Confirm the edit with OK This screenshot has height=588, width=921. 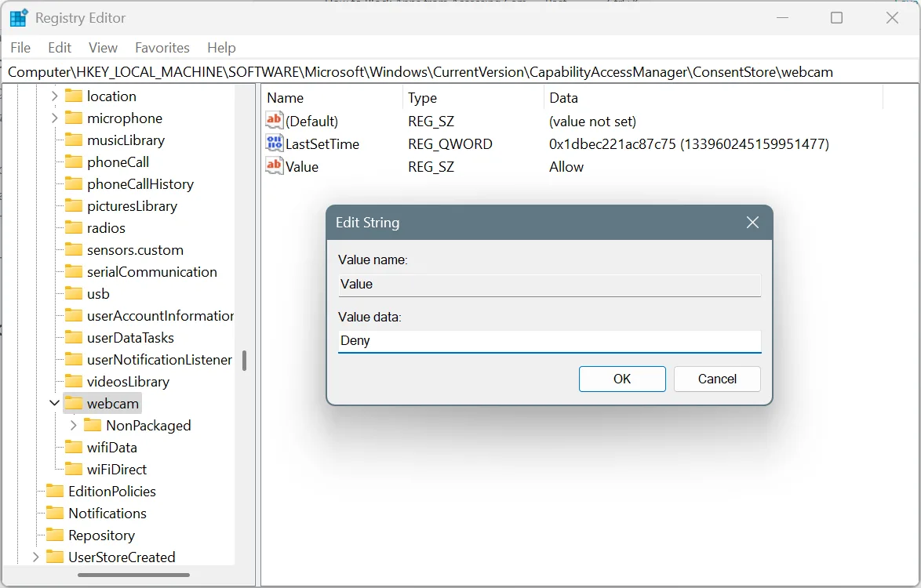pos(622,379)
